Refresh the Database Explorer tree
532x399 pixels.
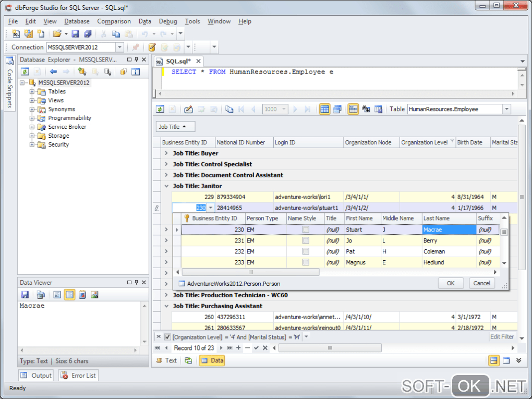click(x=25, y=71)
